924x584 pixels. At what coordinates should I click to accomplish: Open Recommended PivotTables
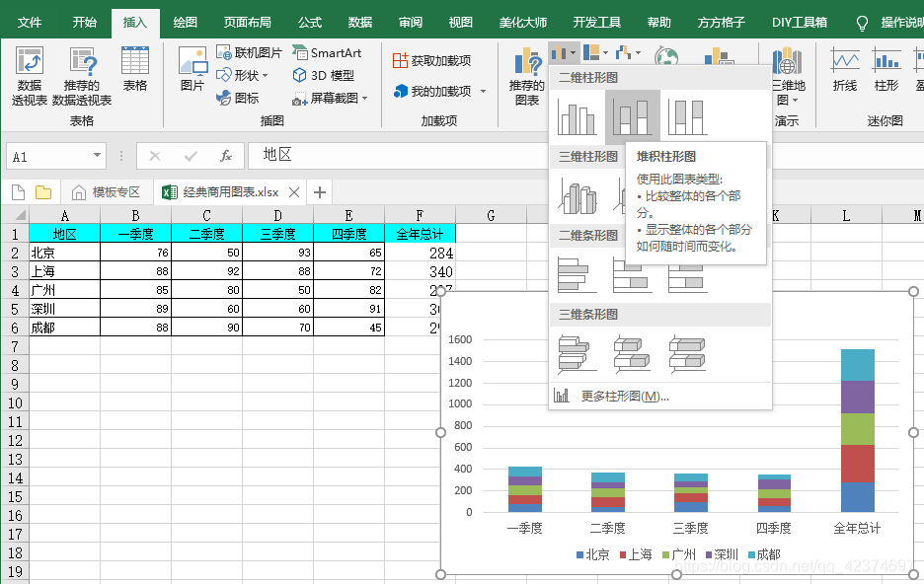[82, 77]
